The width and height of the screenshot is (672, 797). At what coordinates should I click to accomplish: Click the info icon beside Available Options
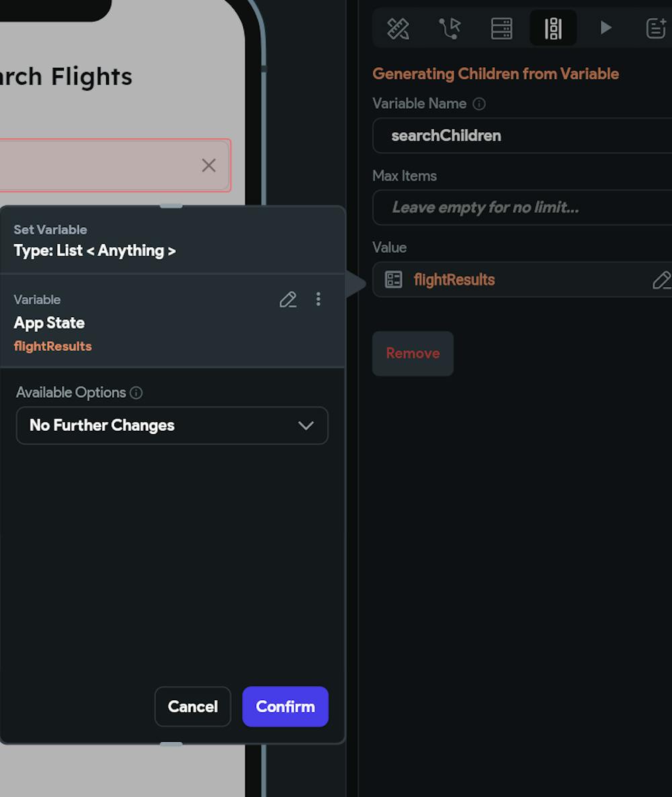(x=136, y=393)
